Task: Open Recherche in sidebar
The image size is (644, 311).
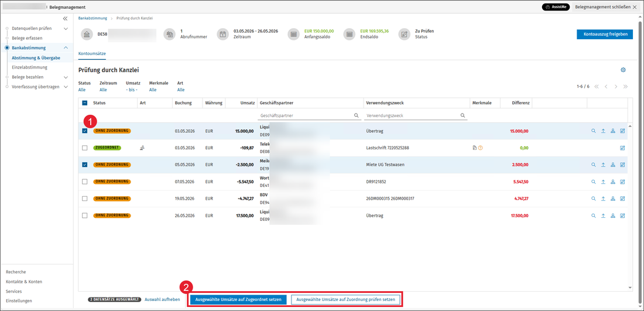Action: pos(16,272)
